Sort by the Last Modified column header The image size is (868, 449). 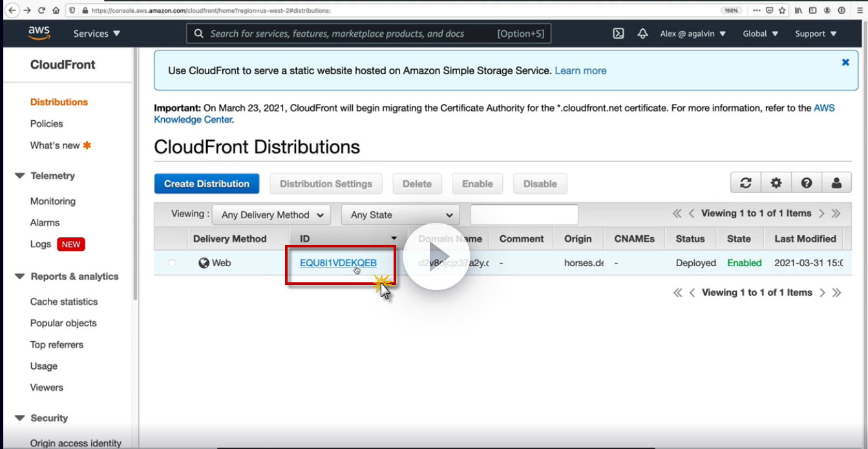tap(805, 238)
